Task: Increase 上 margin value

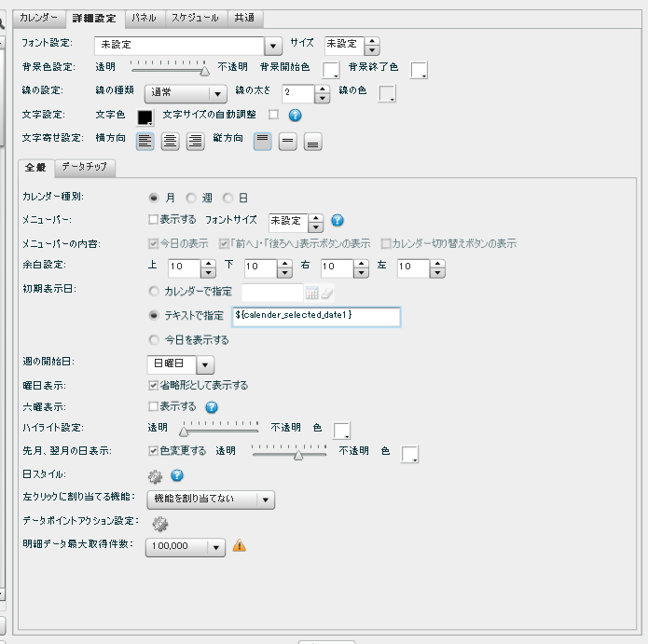Action: 208,264
